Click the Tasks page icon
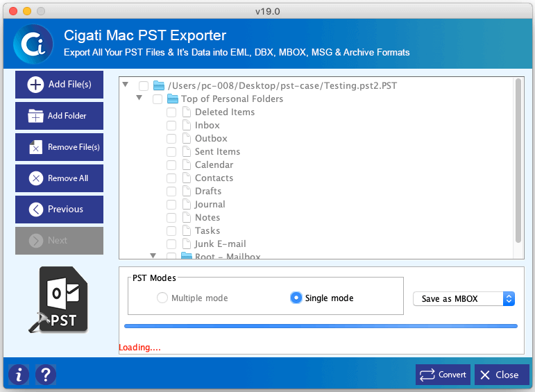 coord(186,230)
